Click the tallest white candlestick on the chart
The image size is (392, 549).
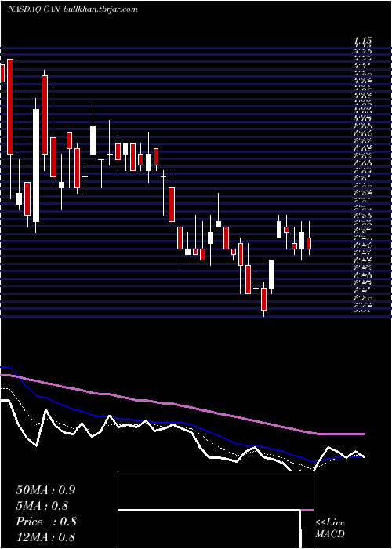[x=36, y=165]
